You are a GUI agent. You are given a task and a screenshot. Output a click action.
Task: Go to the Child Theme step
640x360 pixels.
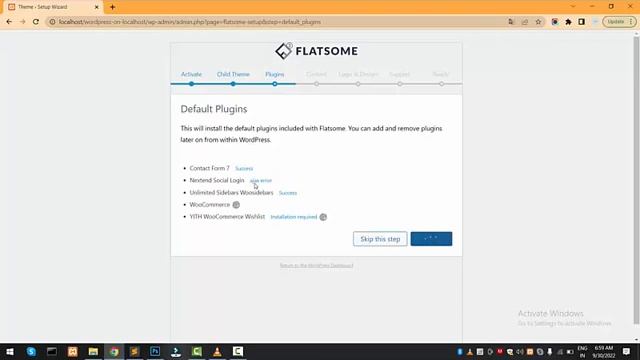coord(233,74)
